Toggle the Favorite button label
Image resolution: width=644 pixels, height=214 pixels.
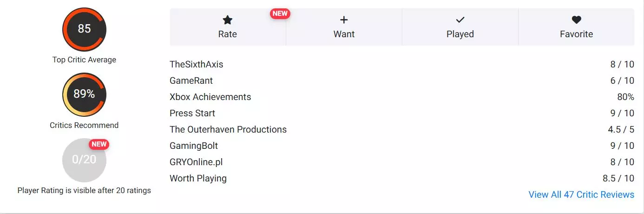[x=576, y=34]
